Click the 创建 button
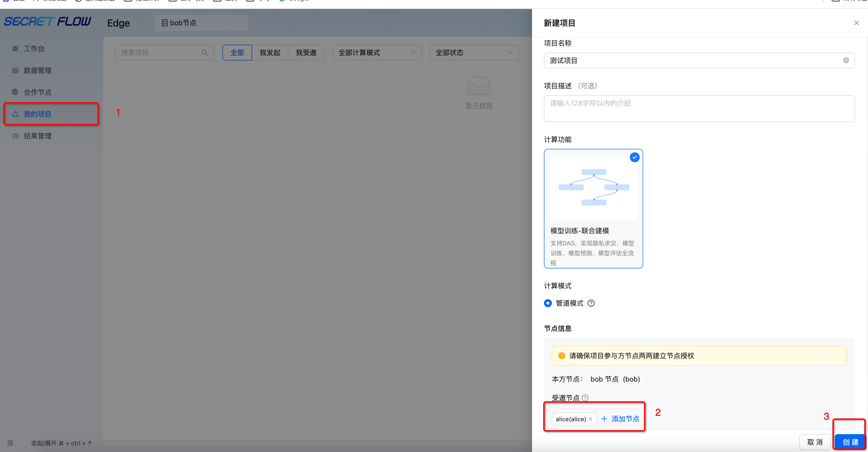868x452 pixels. [x=850, y=442]
